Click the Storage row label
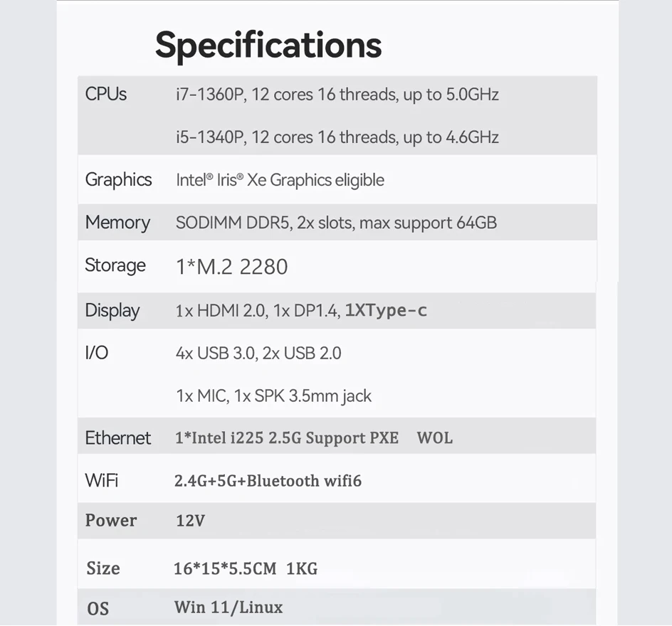672x626 pixels. (115, 265)
